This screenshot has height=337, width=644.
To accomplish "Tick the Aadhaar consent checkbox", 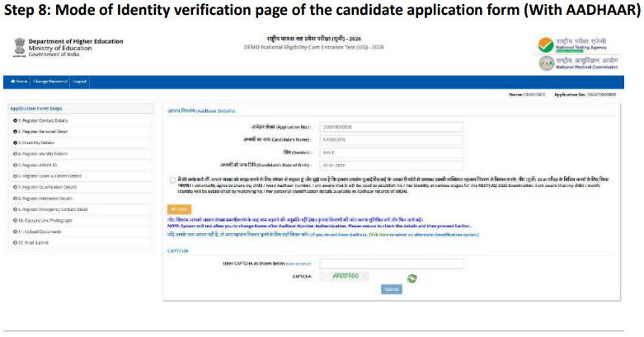I will [173, 180].
